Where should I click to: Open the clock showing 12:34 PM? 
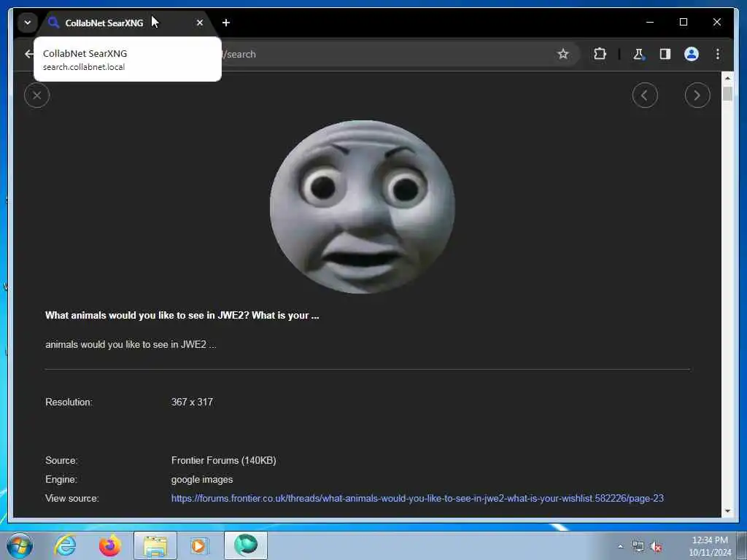click(710, 545)
